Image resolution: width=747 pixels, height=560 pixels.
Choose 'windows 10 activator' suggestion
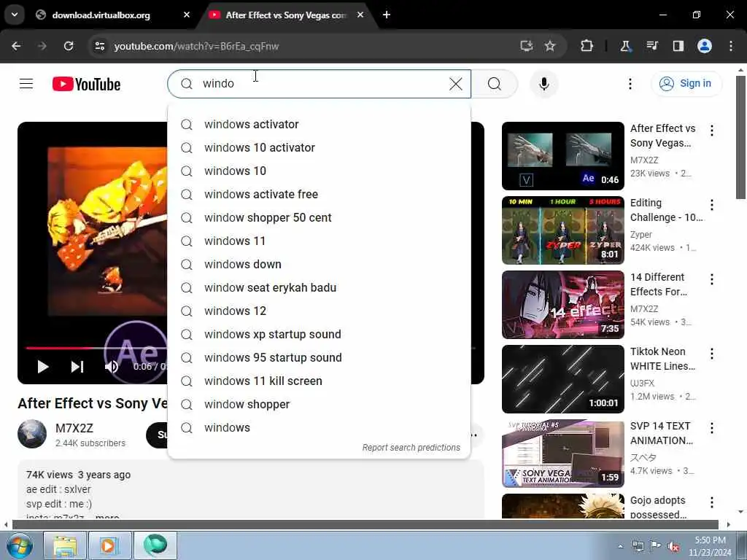coord(320,147)
